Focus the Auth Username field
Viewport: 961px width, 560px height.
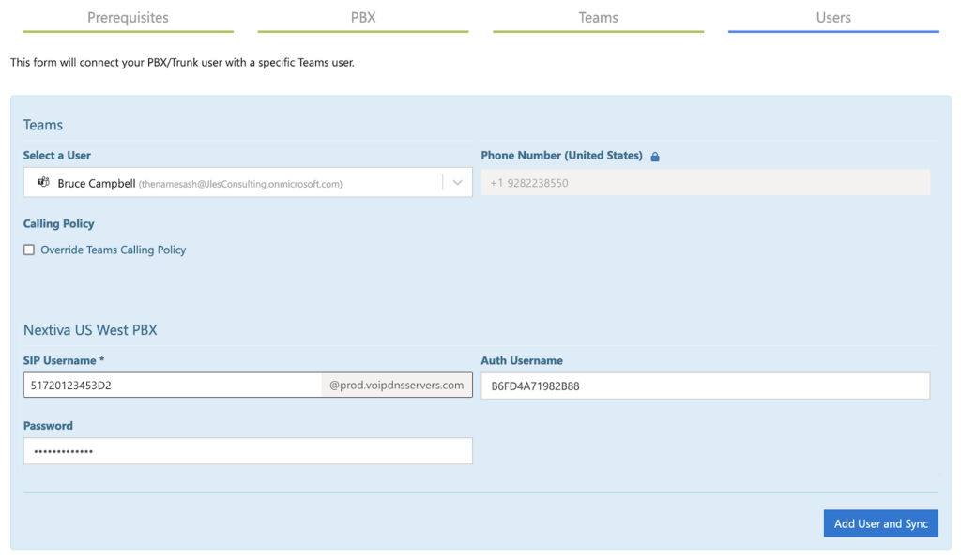pyautogui.click(x=706, y=386)
